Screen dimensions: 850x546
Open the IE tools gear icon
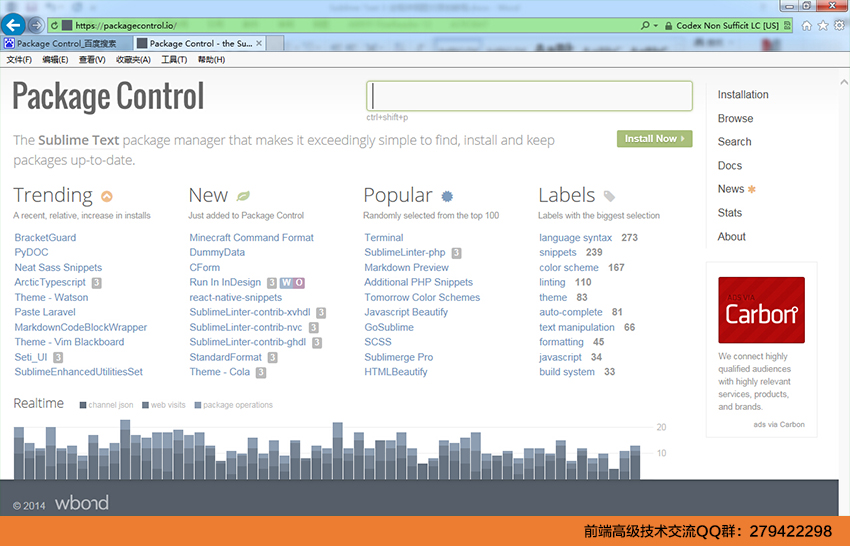pyautogui.click(x=838, y=25)
